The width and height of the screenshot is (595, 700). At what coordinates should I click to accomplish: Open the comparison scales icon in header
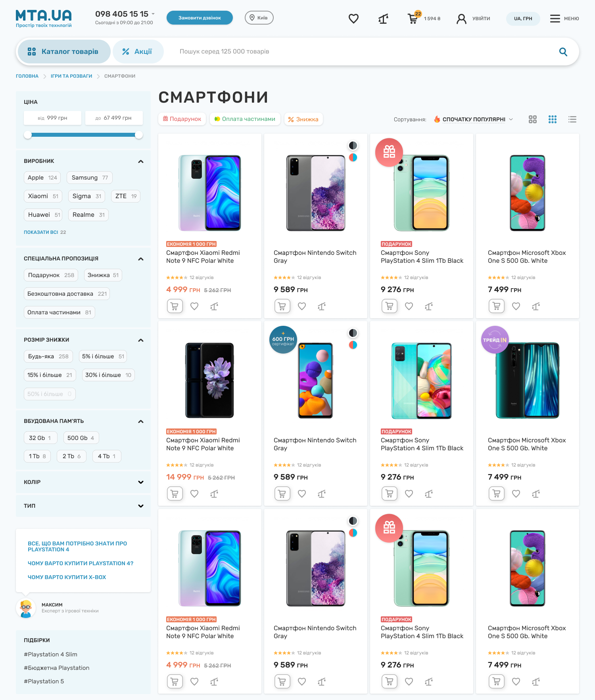[383, 19]
